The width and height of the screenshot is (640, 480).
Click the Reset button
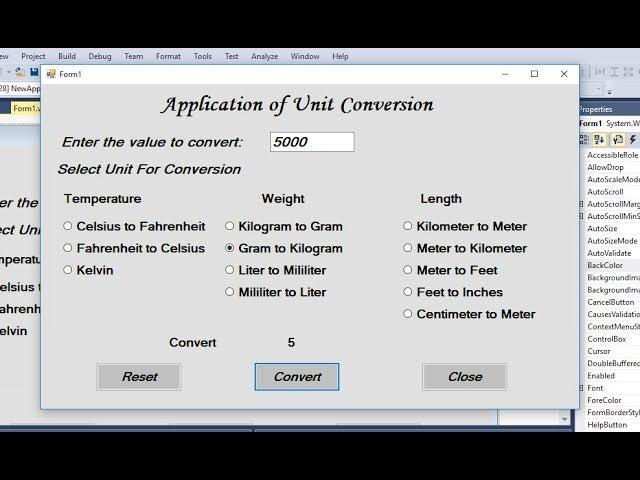(x=139, y=377)
